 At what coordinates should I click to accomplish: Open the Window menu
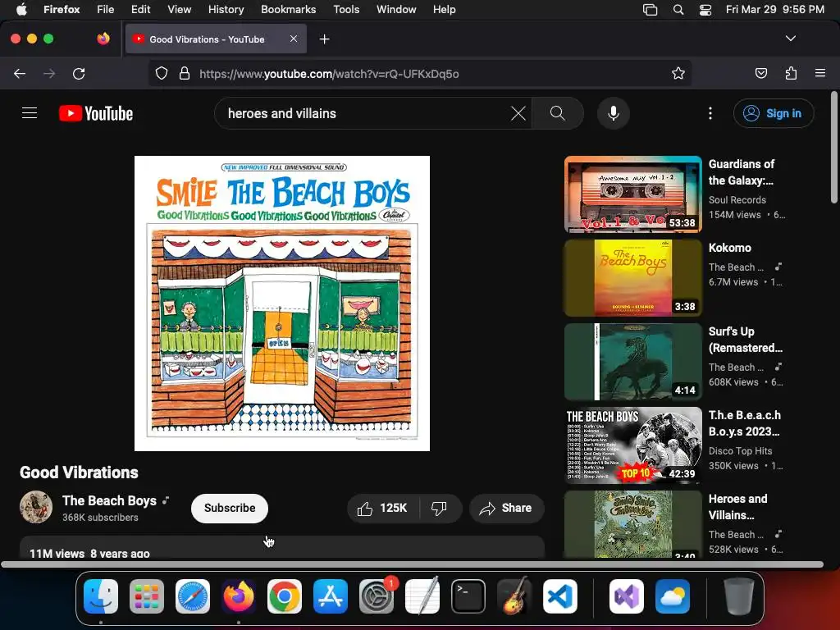click(x=396, y=9)
